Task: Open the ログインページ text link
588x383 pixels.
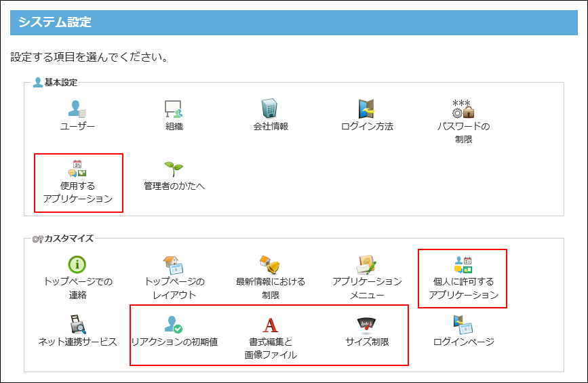Action: pyautogui.click(x=463, y=342)
